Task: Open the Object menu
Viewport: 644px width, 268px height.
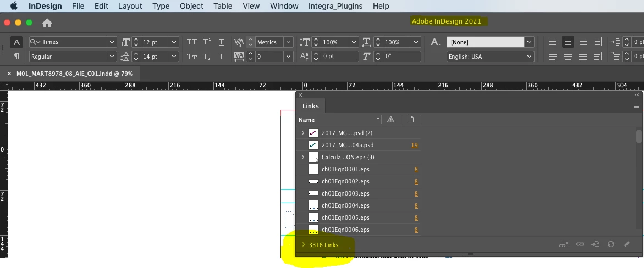Action: pos(191,6)
